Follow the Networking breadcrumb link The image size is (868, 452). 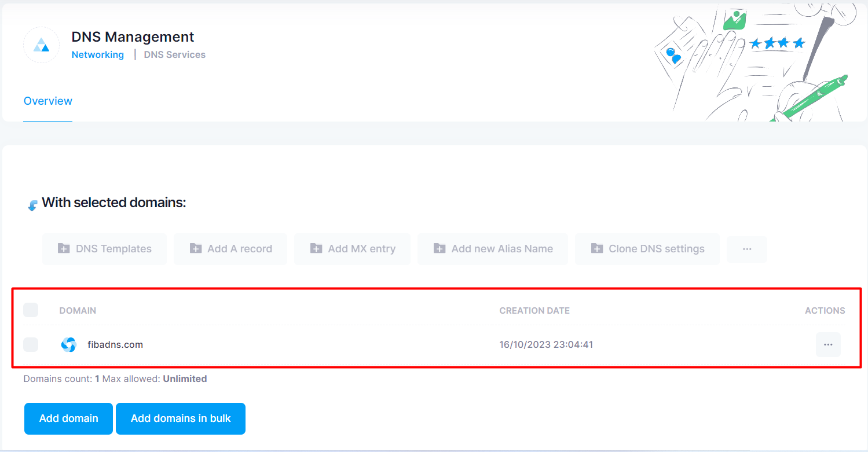[98, 55]
